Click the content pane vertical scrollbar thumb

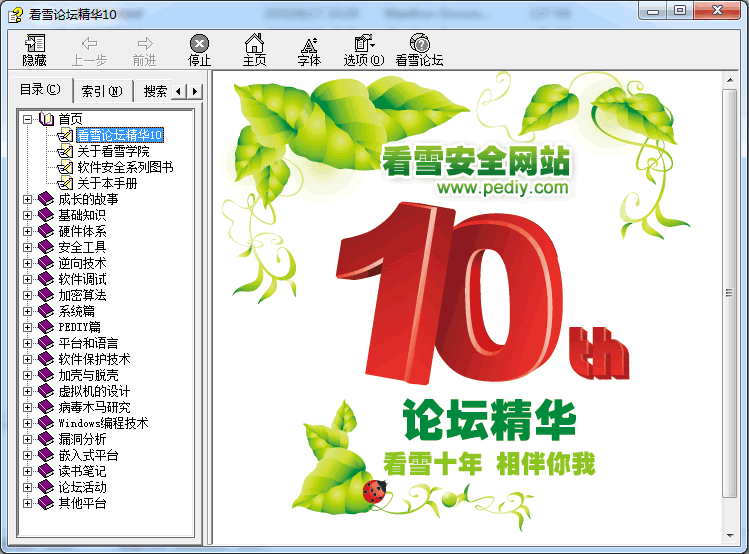729,293
